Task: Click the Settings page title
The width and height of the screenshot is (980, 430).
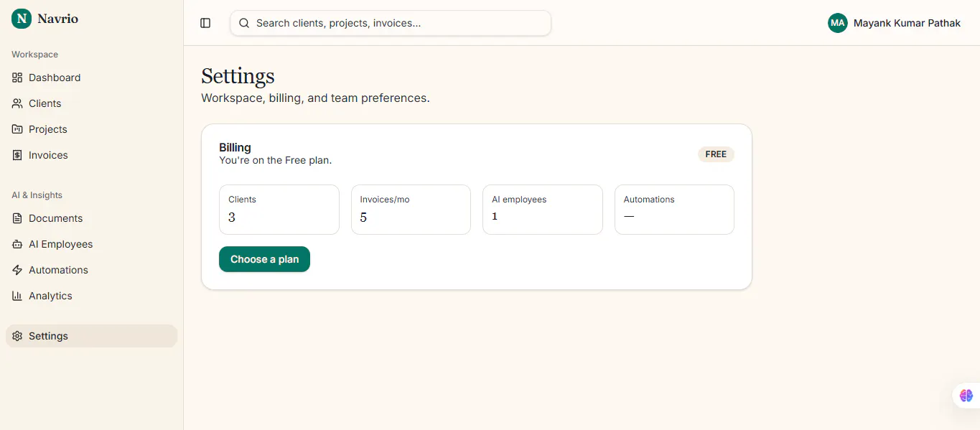Action: [x=238, y=75]
